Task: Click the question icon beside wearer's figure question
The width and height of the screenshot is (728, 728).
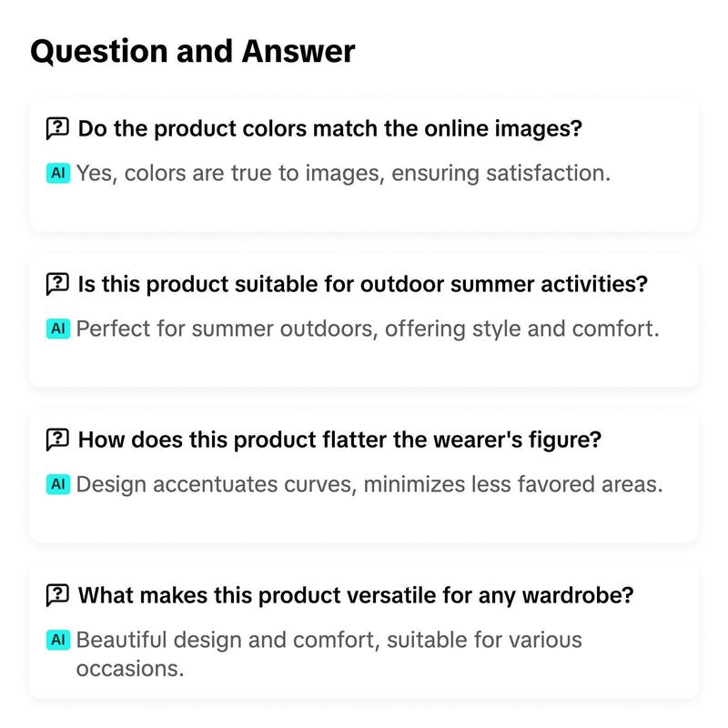Action: pos(57,440)
